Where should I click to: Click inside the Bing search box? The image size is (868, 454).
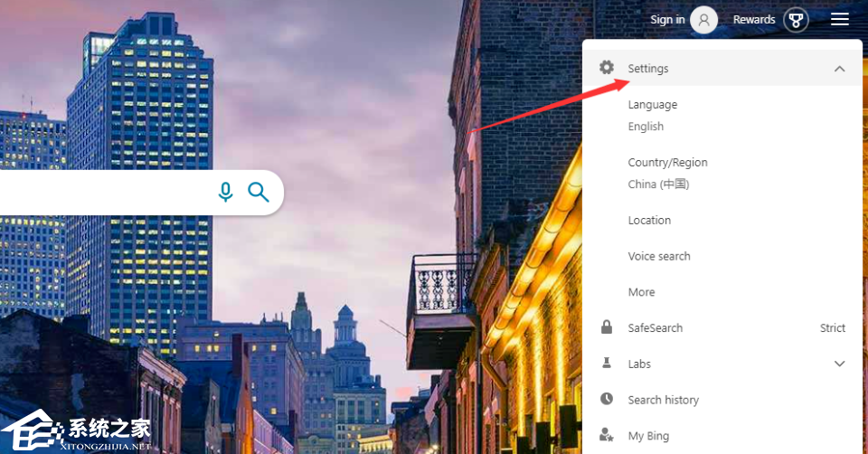105,193
